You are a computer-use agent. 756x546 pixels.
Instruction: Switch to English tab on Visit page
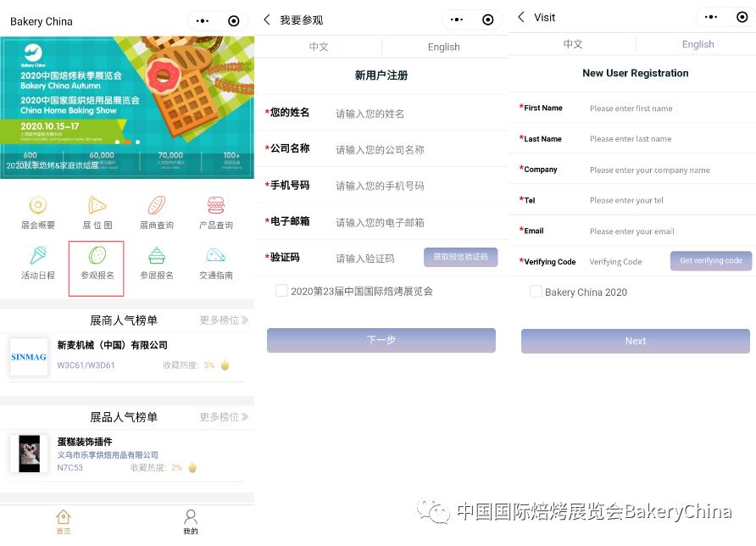[x=698, y=44]
